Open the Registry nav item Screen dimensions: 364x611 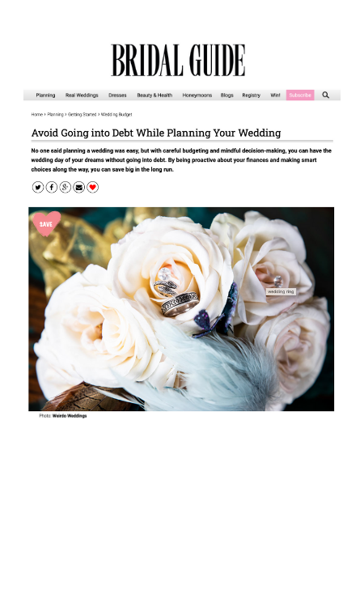[251, 95]
